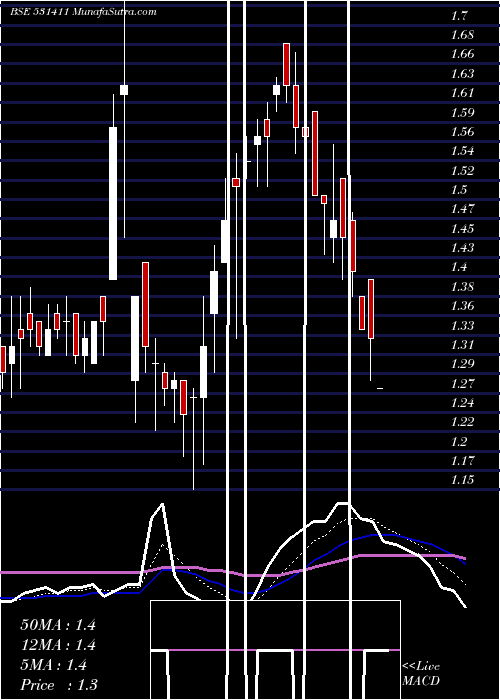Image resolution: width=500 pixels, height=700 pixels.
Task: Click the BSE 531411 MunafaSutra.com title text
Action: pos(83,12)
